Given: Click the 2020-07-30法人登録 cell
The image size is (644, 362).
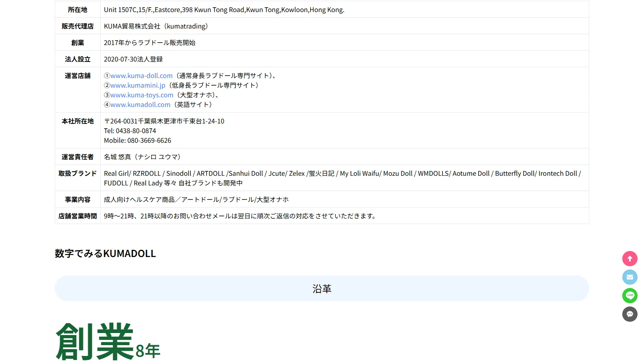Looking at the screenshot, I should (133, 59).
